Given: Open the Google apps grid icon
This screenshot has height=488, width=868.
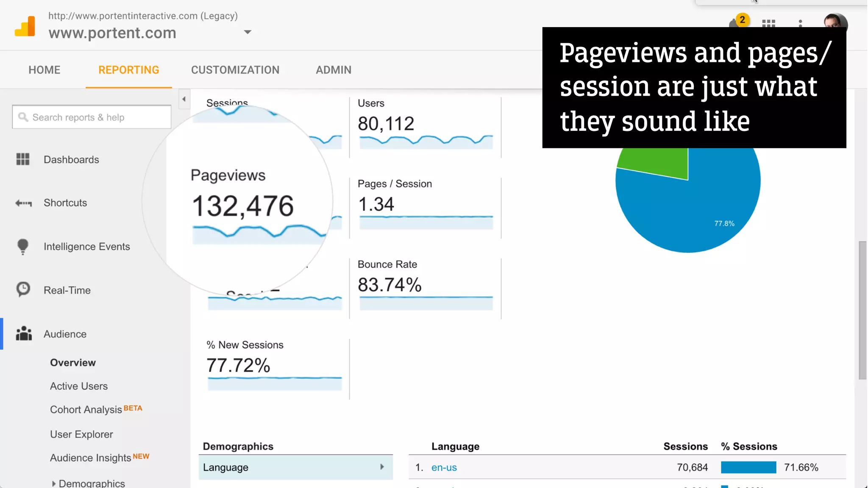Looking at the screenshot, I should [x=768, y=23].
